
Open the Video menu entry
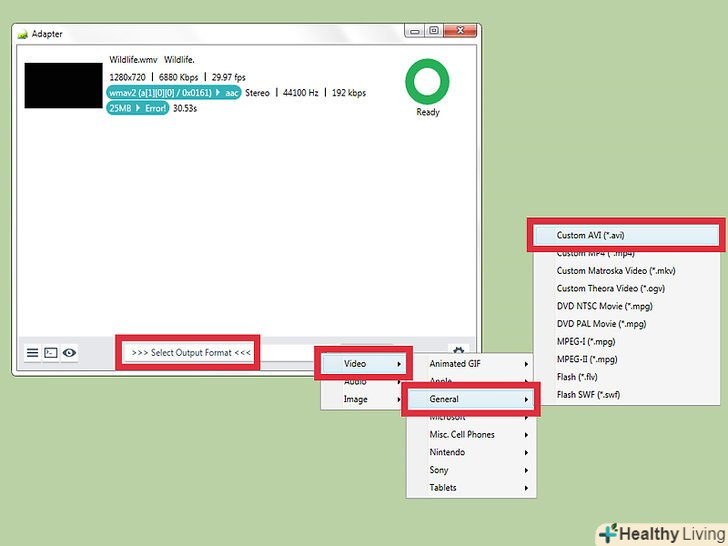[363, 364]
